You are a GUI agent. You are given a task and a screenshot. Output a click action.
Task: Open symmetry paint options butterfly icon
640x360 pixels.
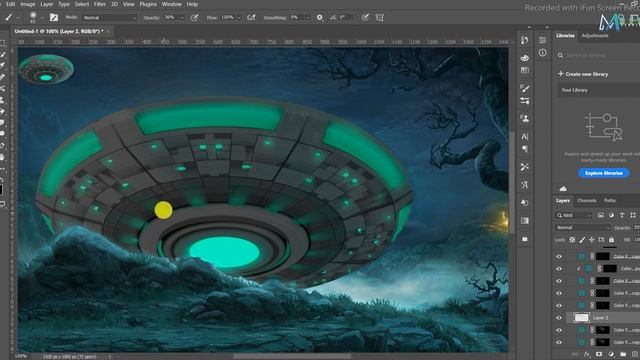pyautogui.click(x=380, y=18)
